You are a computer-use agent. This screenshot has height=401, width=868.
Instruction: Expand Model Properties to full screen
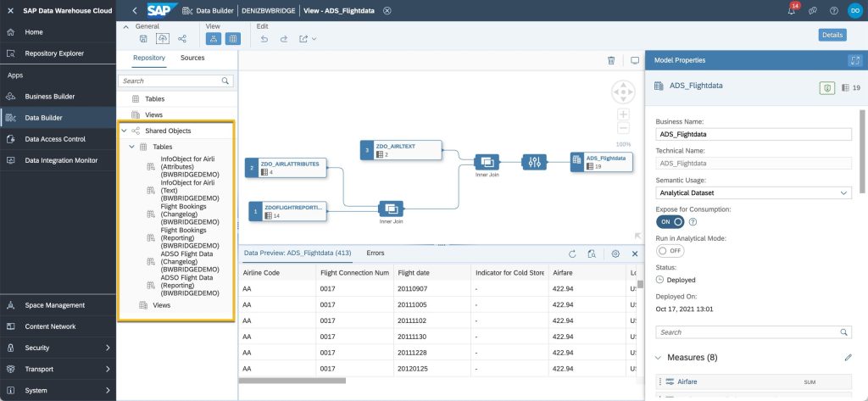[x=855, y=60]
